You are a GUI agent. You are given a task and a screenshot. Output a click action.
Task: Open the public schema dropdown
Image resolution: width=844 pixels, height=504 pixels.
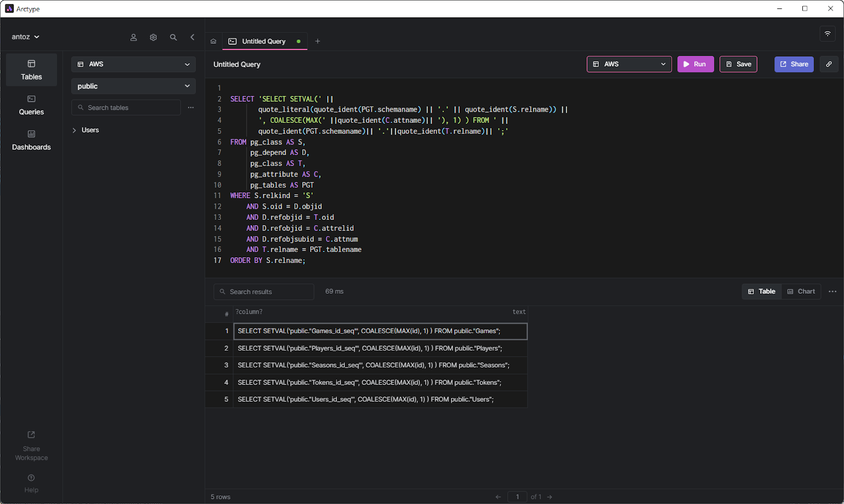pyautogui.click(x=133, y=86)
